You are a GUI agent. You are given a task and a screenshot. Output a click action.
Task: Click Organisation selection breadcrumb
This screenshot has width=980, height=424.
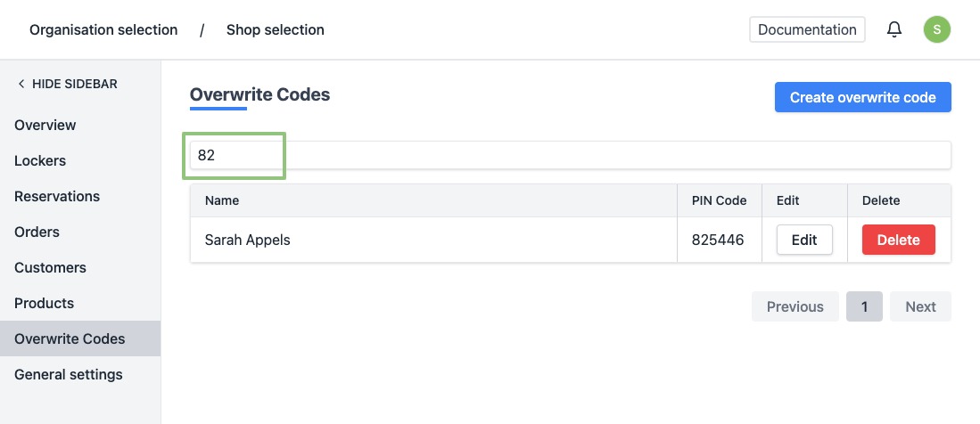point(103,29)
